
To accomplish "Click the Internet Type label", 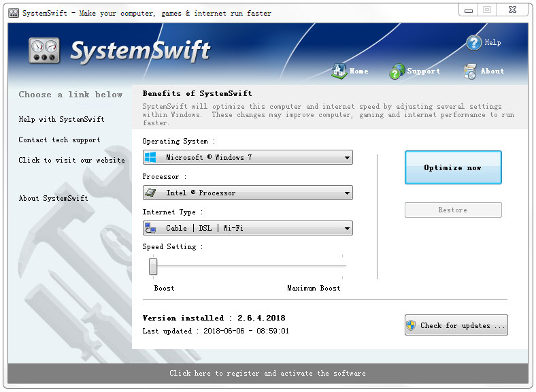I will tap(173, 212).
